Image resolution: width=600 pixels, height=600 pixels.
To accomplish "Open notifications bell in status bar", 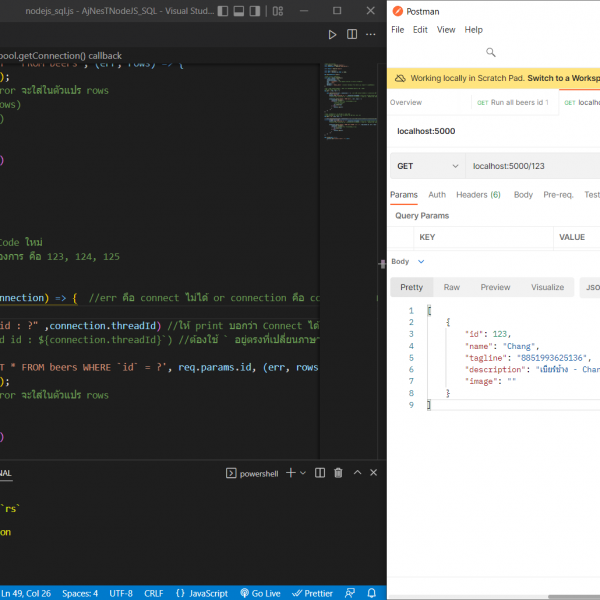I will (x=373, y=592).
